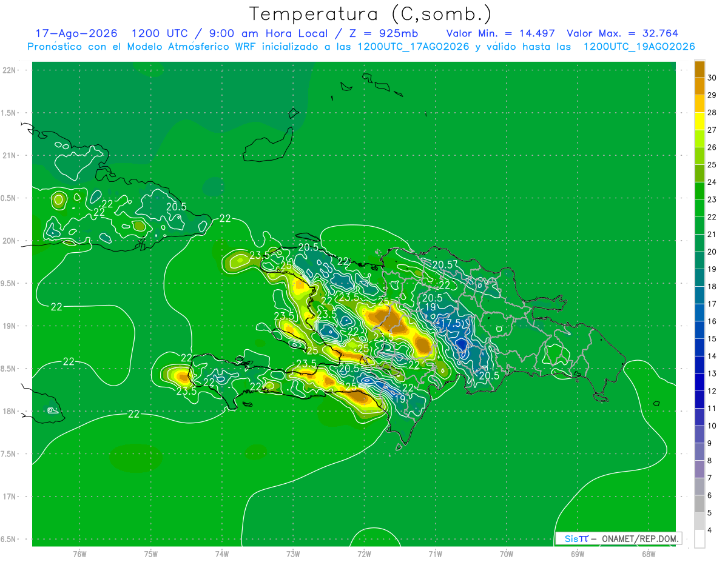Click the 'Valor Max. = 32.764' reading
The height and width of the screenshot is (562, 728).
(622, 33)
